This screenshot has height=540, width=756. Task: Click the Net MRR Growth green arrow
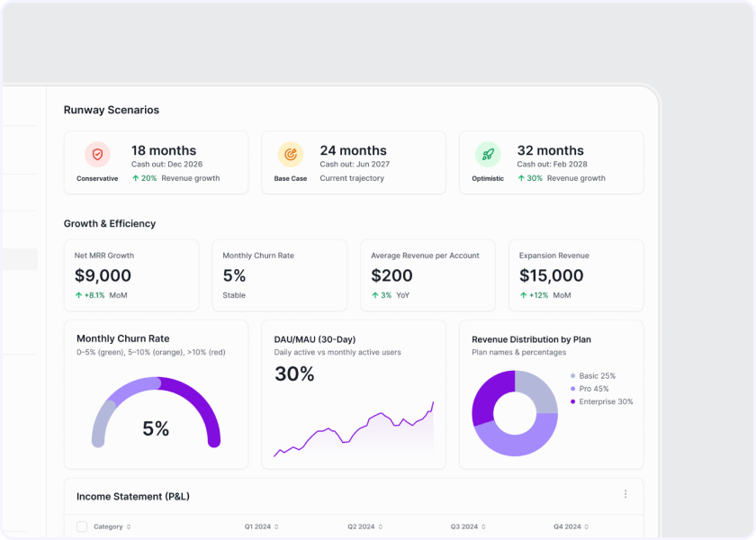(x=78, y=295)
